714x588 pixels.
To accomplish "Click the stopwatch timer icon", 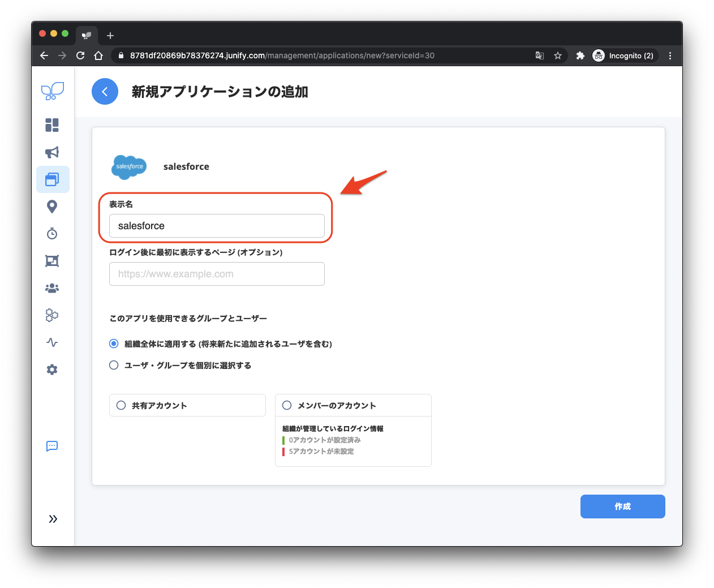I will pos(52,234).
